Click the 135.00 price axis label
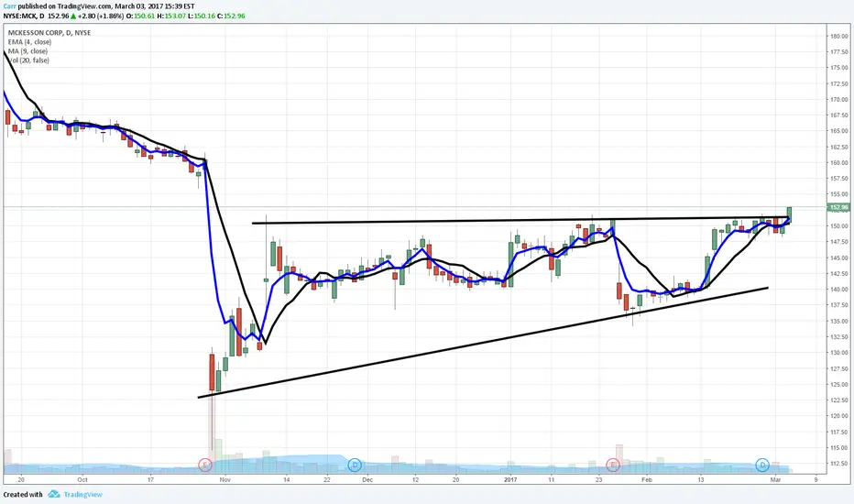Screen dimensions: 854x504 click(x=838, y=322)
